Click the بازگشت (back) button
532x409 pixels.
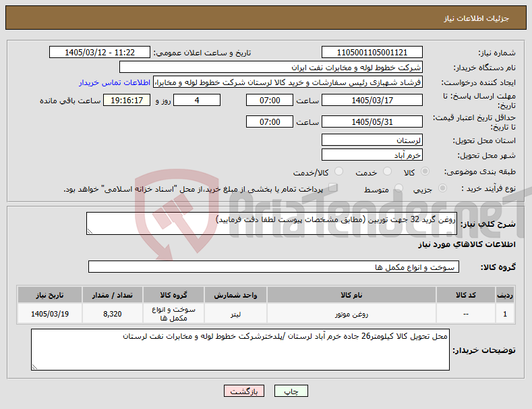tap(244, 391)
